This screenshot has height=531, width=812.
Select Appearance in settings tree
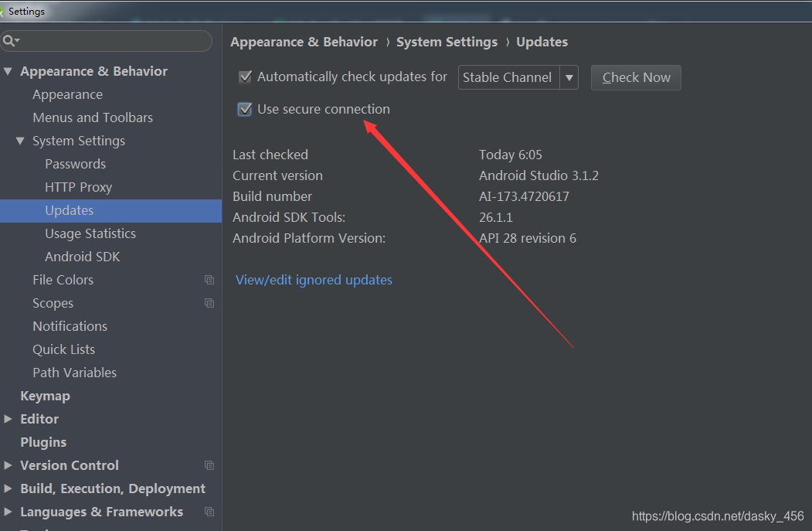[67, 94]
